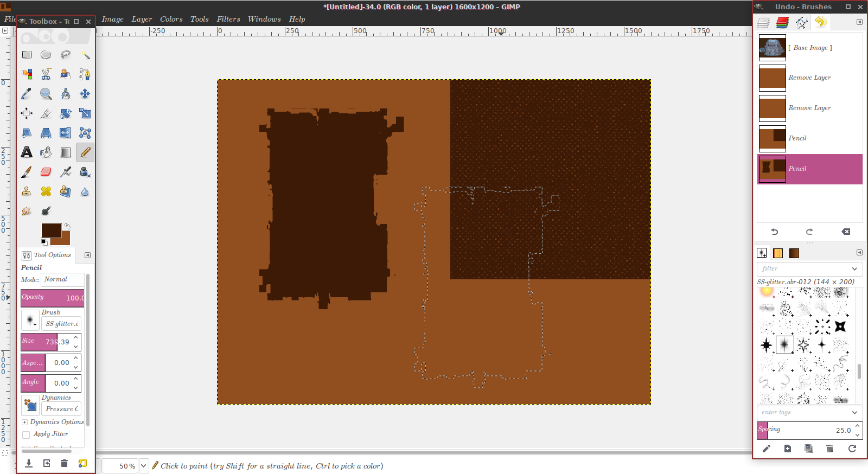Choose the Eraser tool
Screen dimensions: 868x474
[x=46, y=172]
